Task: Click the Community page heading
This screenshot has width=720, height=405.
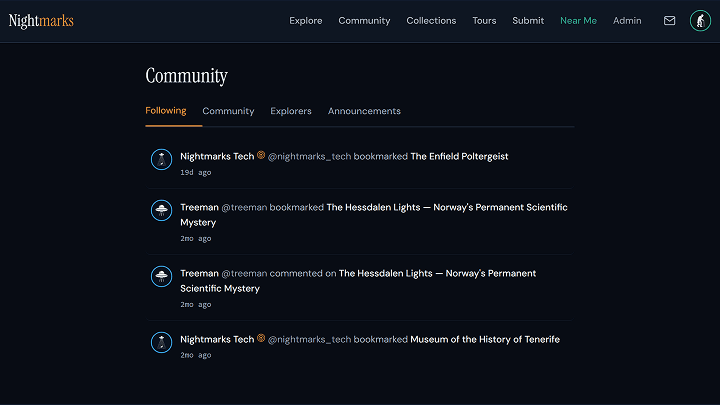Action: (186, 76)
